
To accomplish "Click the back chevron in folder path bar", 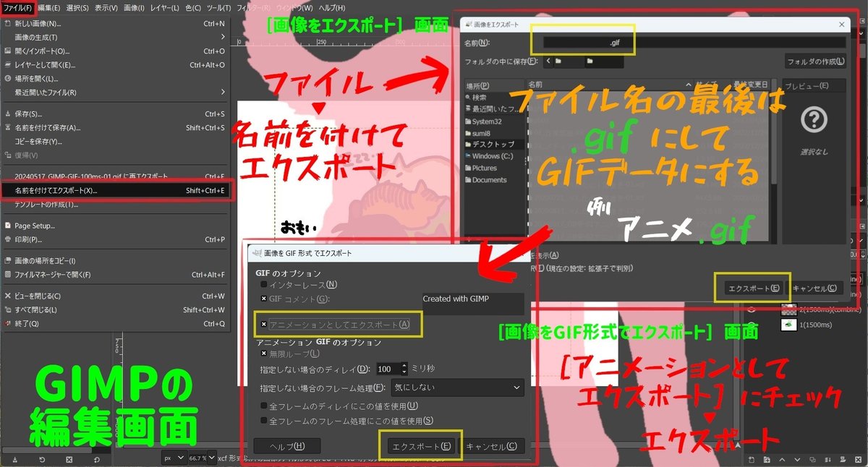I will [x=549, y=61].
